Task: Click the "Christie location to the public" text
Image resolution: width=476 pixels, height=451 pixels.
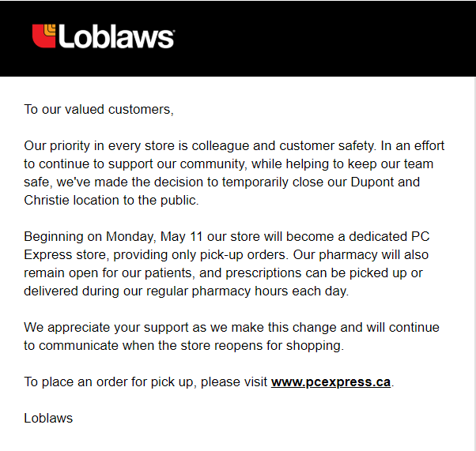Action: [111, 201]
